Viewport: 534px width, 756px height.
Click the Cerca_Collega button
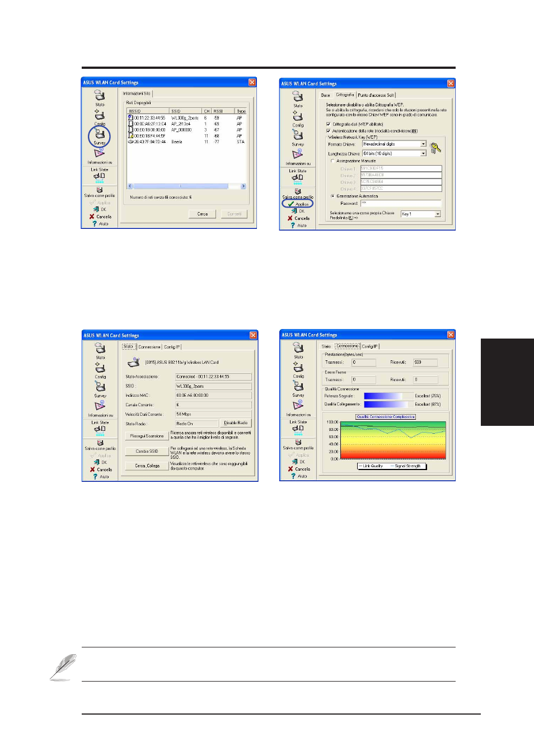[x=147, y=466]
